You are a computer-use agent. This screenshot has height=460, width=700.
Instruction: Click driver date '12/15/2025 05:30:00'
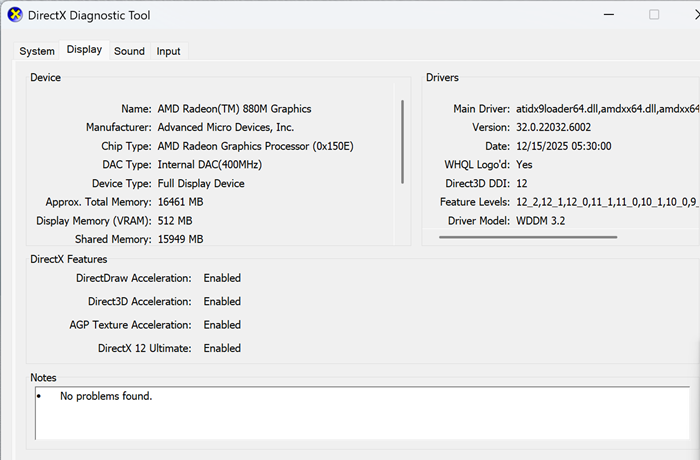[x=564, y=146]
